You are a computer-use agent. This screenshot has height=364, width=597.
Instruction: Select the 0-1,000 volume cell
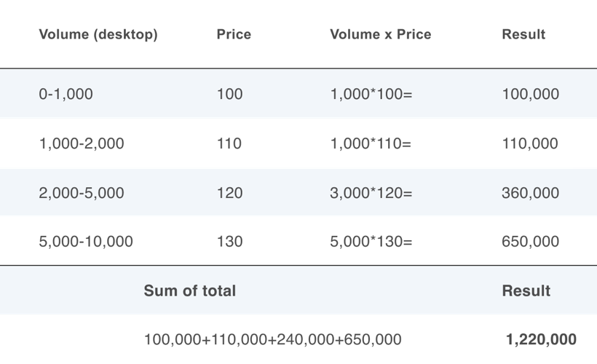pyautogui.click(x=66, y=94)
